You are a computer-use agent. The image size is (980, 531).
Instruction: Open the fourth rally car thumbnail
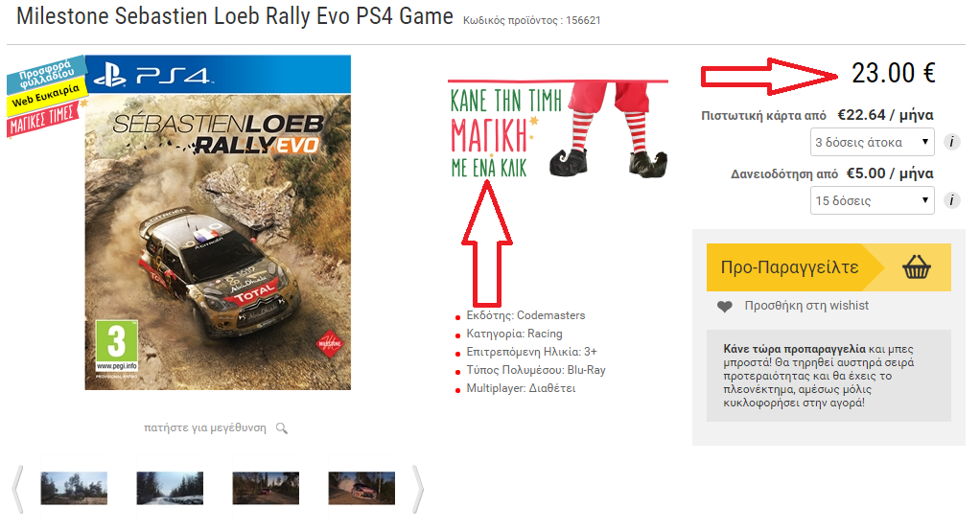click(x=362, y=488)
